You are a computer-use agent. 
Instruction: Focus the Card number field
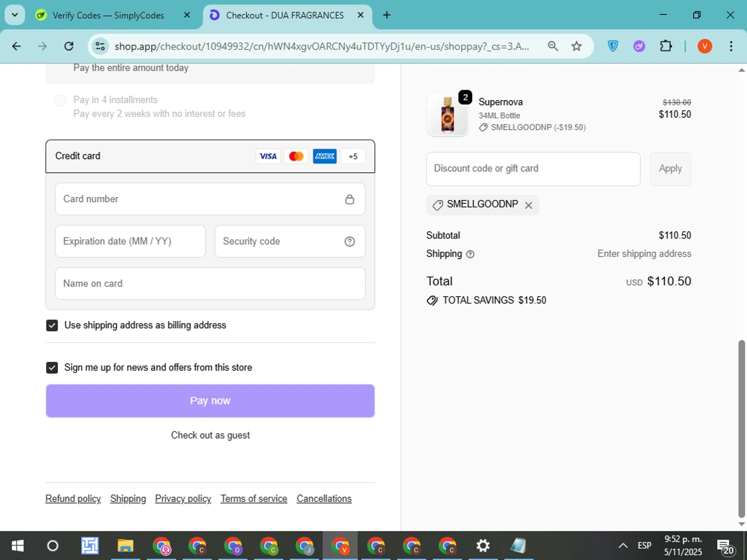210,199
